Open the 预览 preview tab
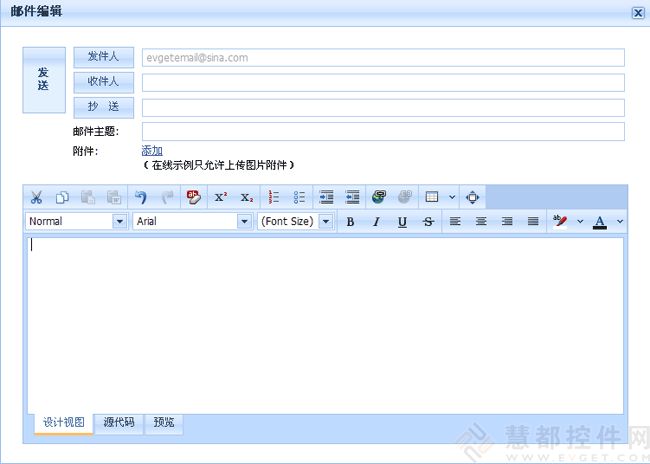 tap(164, 423)
